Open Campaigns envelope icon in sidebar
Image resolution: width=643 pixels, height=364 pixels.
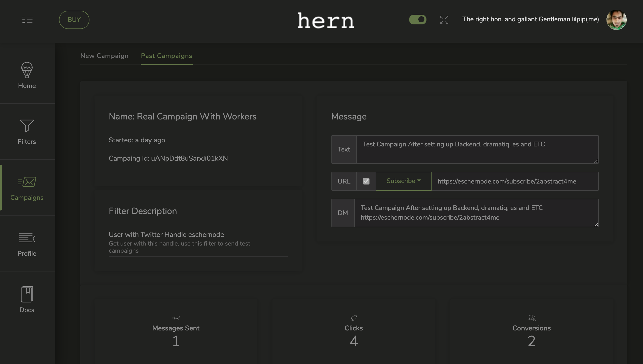(x=27, y=182)
